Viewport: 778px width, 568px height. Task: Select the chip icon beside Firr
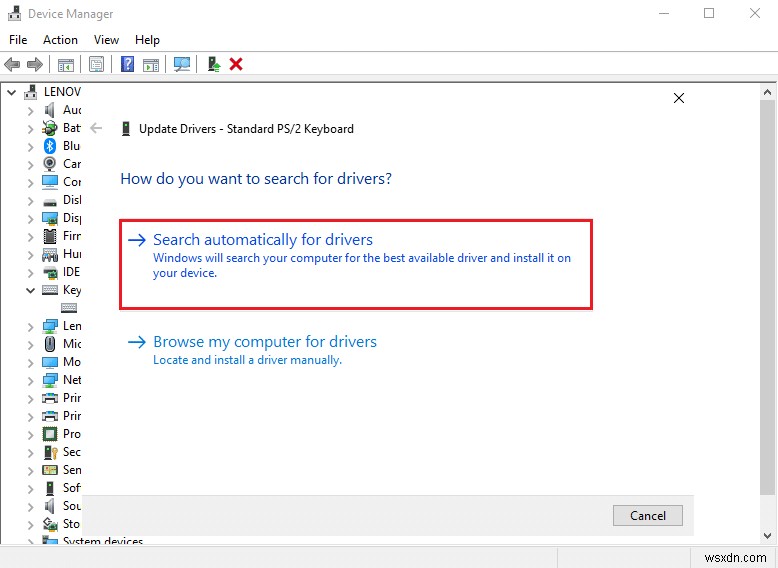[x=50, y=236]
